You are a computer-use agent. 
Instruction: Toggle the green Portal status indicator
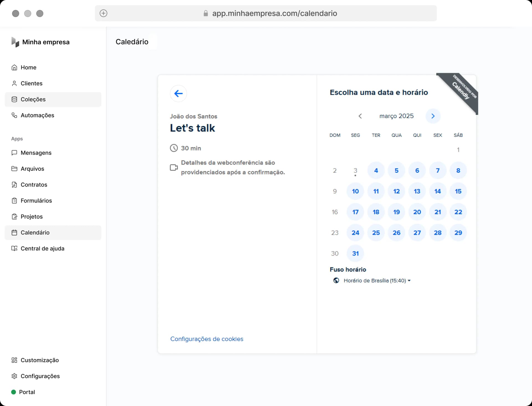(14, 392)
